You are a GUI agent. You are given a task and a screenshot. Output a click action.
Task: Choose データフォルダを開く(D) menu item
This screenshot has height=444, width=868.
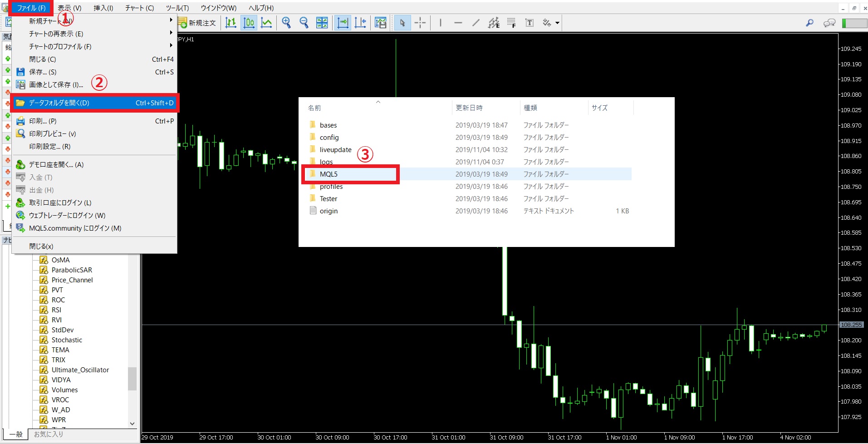(x=94, y=103)
